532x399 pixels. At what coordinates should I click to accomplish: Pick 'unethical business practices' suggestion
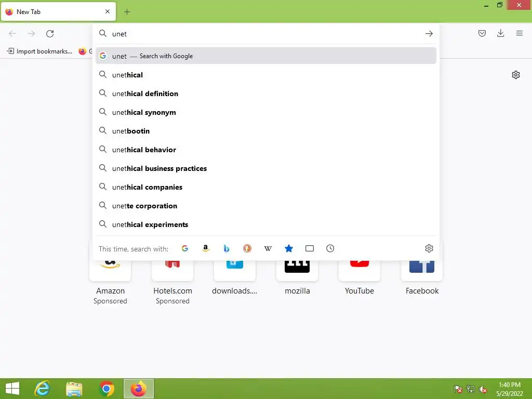[x=266, y=168]
